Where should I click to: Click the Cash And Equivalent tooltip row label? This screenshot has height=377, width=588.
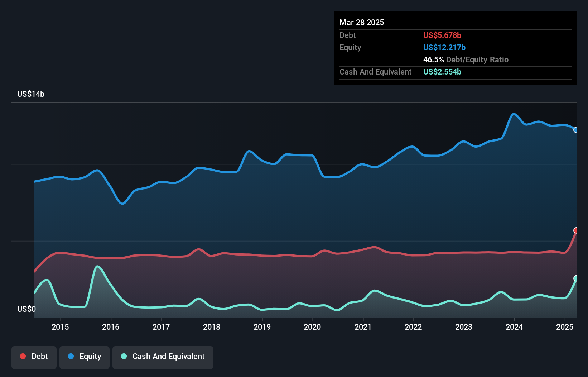coord(375,72)
